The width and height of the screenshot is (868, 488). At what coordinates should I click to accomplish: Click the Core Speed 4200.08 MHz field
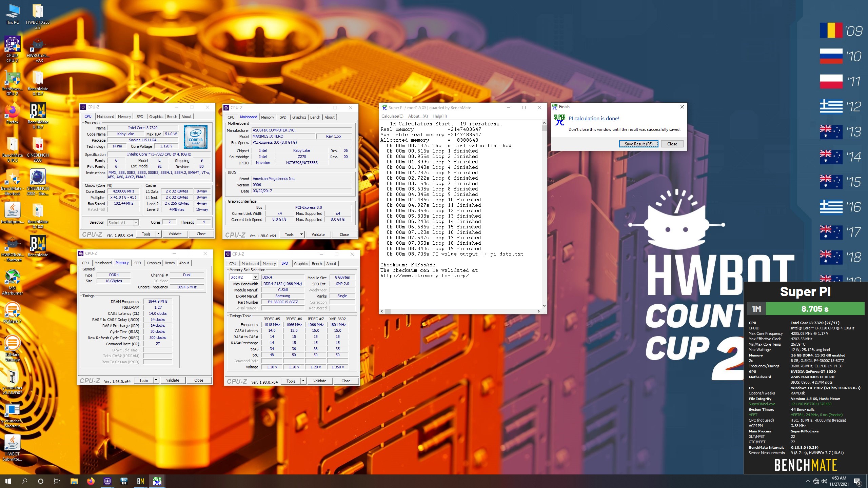123,191
